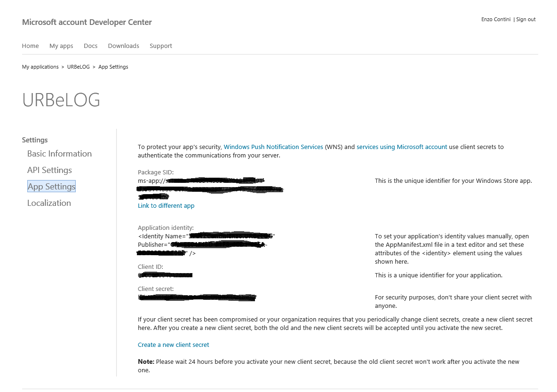Select Downloads in the navigation bar
This screenshot has height=392, width=557.
click(x=123, y=46)
